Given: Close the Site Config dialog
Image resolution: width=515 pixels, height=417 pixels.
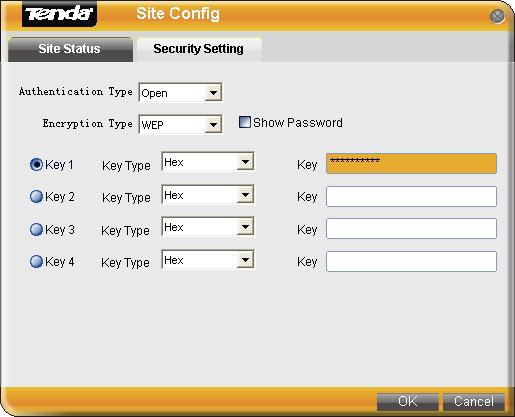Looking at the screenshot, I should (497, 16).
